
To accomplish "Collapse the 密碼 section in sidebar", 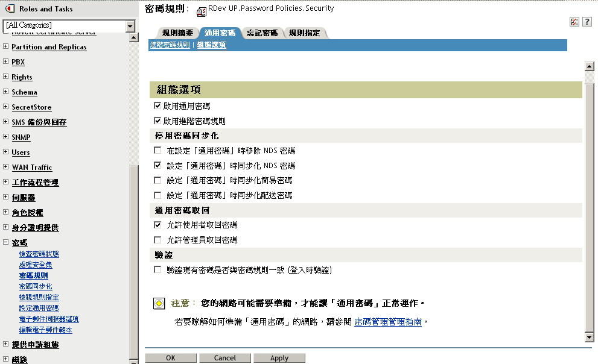I will click(5, 242).
